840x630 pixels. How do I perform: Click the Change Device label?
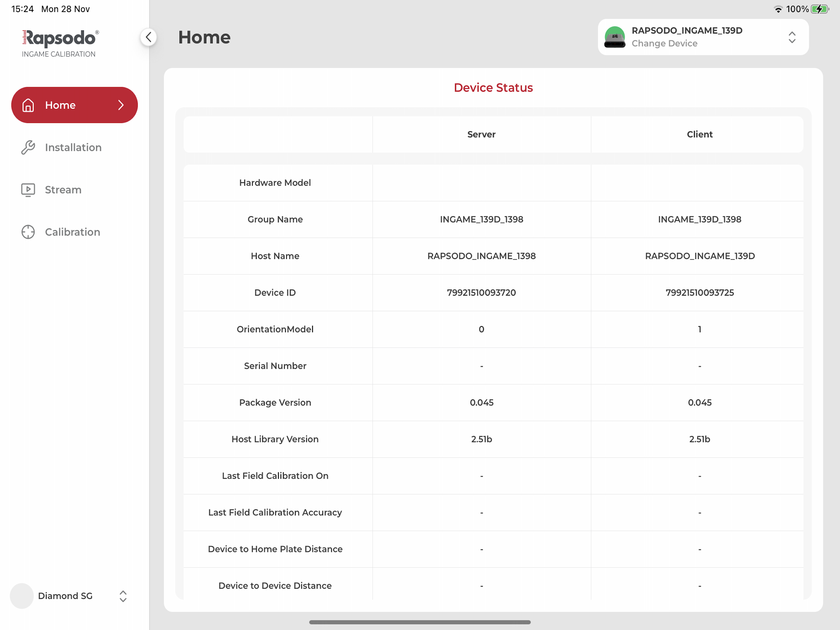click(x=664, y=43)
